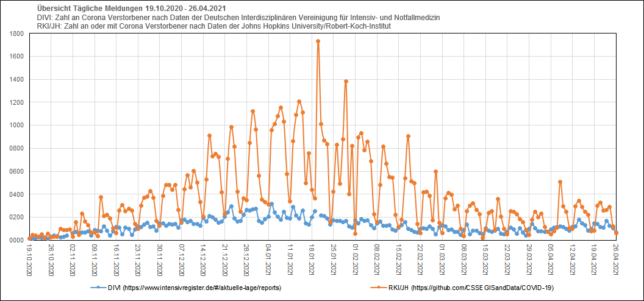Click x-axis date 21.12.2020
The width and height of the screenshot is (644, 301).
click(x=226, y=260)
